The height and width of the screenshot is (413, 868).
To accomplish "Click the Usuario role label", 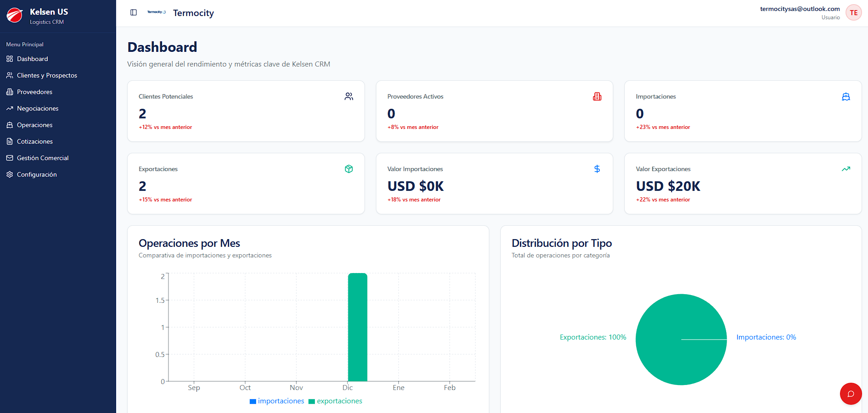I will [x=830, y=17].
